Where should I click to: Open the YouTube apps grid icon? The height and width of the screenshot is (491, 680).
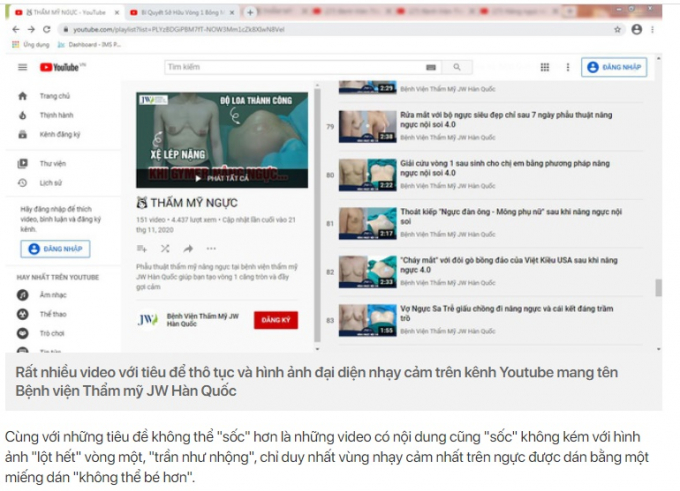[545, 67]
